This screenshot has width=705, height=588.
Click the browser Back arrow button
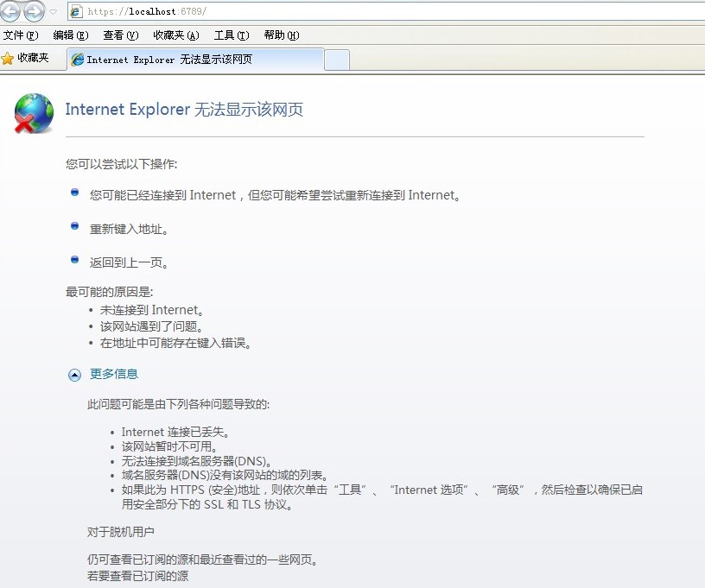10,10
